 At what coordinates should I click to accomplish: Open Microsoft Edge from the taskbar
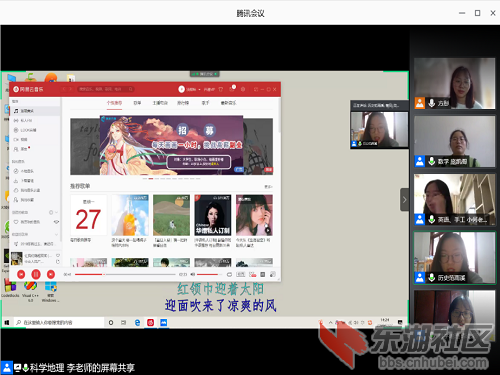coord(137,322)
